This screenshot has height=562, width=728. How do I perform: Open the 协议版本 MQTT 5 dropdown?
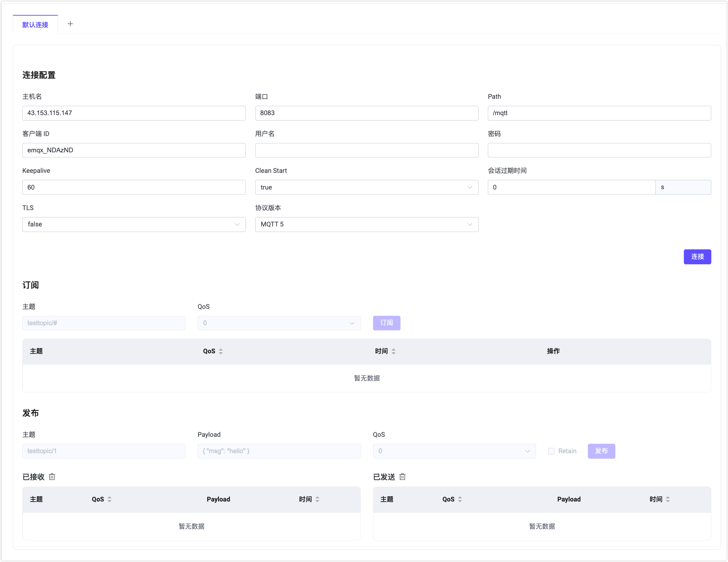(366, 224)
